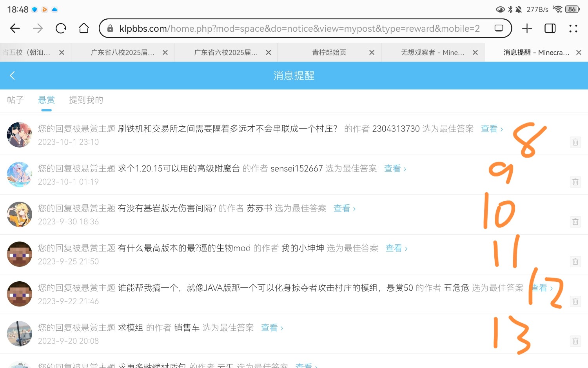Click 查看 for the 基岩版无伤害间隔 post
Viewport: 588px width, 368px height.
(x=344, y=208)
